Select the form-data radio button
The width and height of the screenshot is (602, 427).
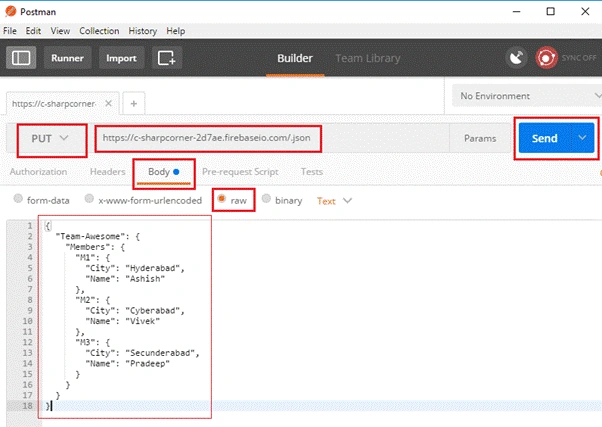pos(18,199)
